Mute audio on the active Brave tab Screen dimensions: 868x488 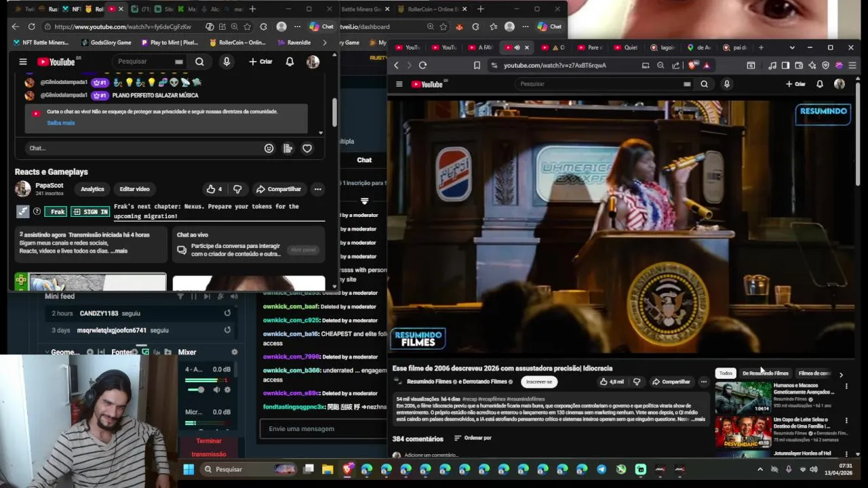click(517, 47)
